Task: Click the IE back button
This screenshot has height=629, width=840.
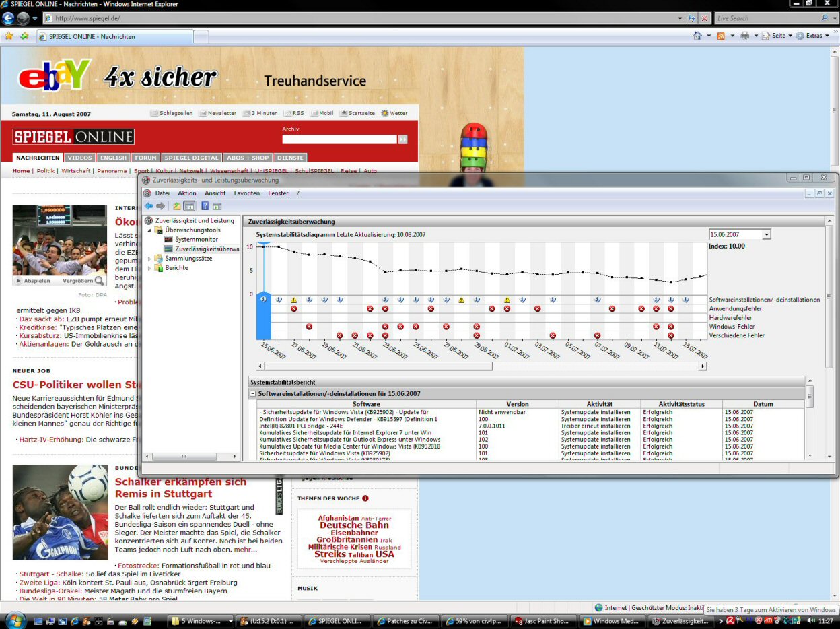Action: [x=8, y=18]
